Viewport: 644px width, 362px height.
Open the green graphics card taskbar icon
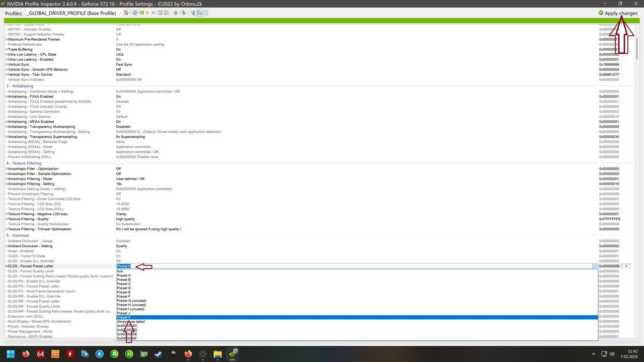pos(144,354)
